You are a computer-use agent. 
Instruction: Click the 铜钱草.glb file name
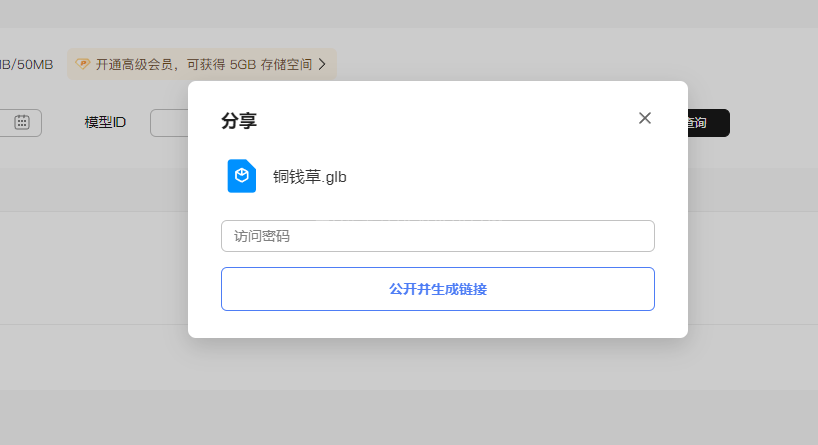[310, 177]
